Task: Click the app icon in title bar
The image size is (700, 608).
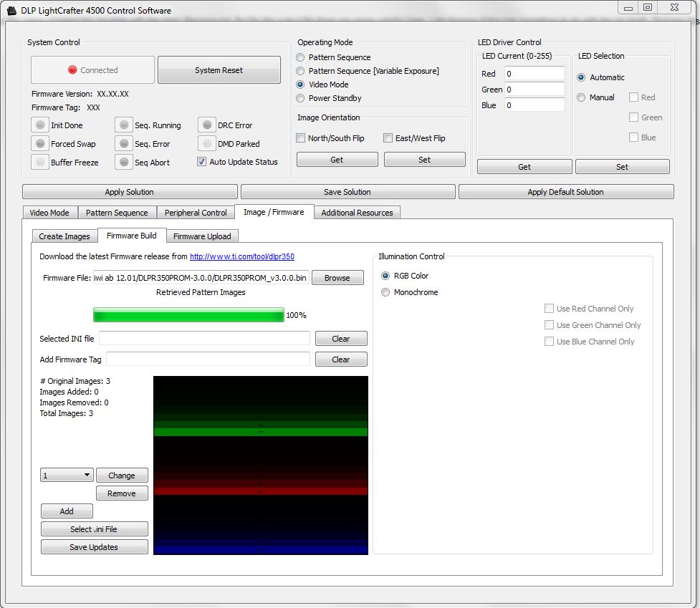Action: tap(11, 10)
